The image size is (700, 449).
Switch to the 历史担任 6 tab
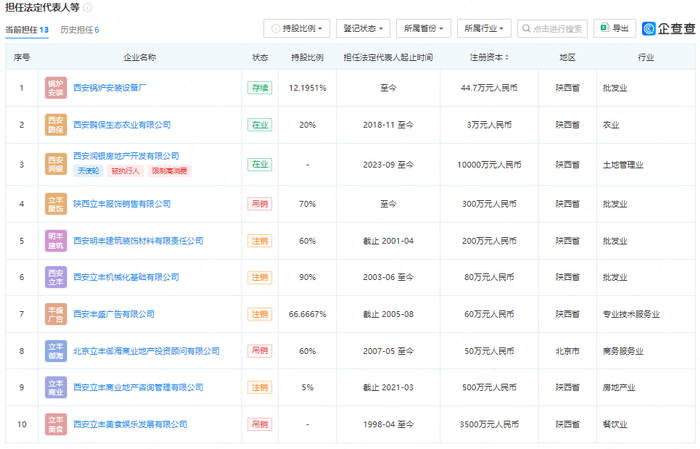(79, 30)
